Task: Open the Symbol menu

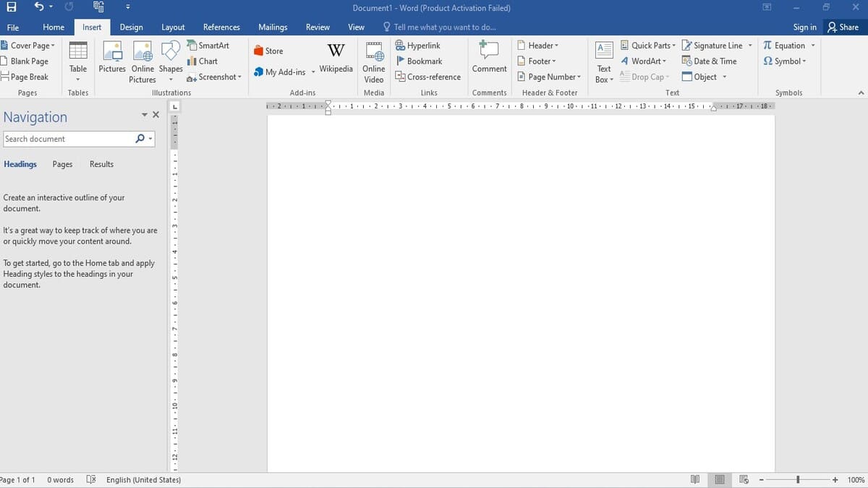Action: click(785, 61)
